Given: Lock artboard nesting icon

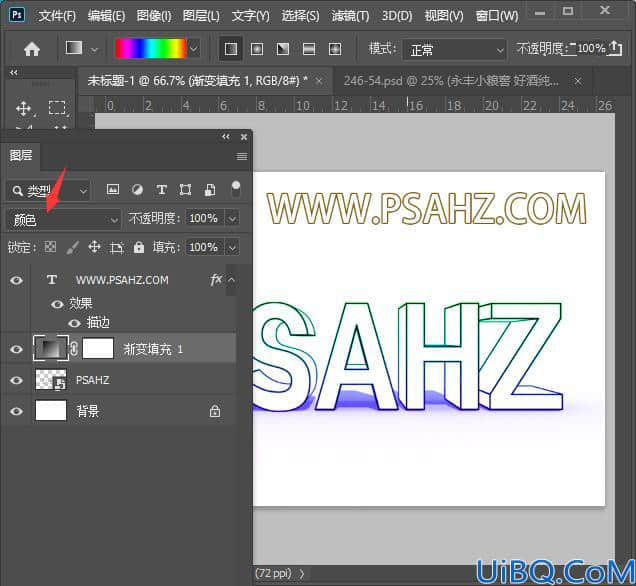Looking at the screenshot, I should [x=117, y=247].
